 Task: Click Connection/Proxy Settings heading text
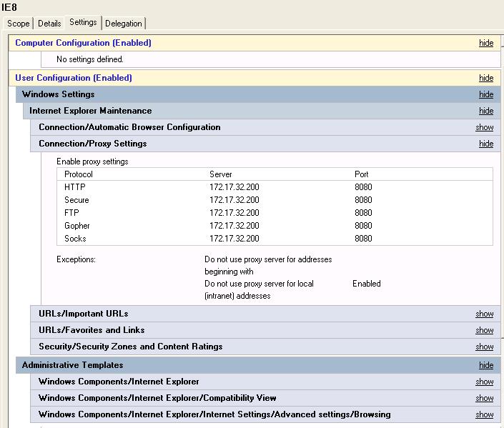tap(92, 144)
